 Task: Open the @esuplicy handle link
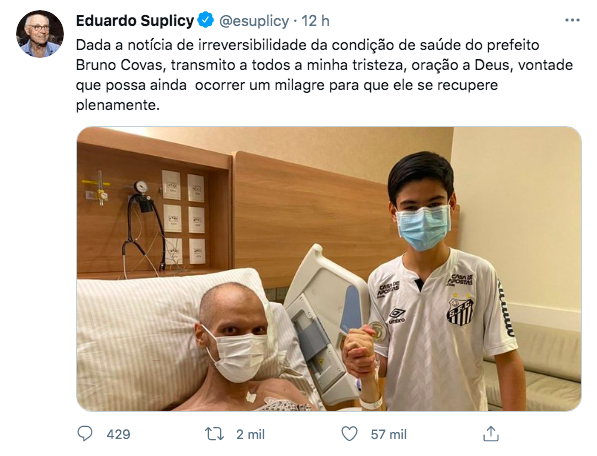254,21
